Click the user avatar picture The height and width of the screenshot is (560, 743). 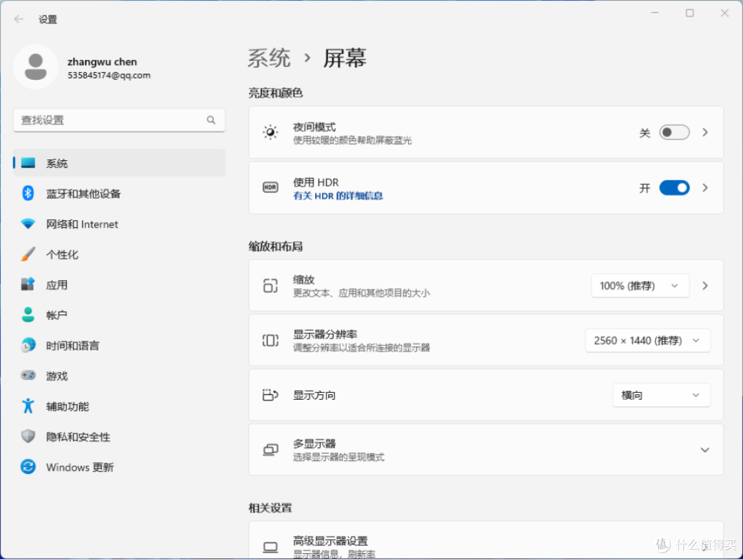click(36, 67)
